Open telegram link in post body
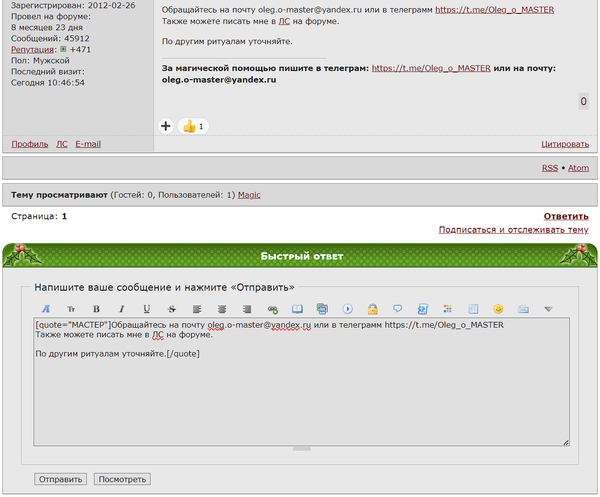Image resolution: width=600 pixels, height=497 pixels. (x=494, y=10)
